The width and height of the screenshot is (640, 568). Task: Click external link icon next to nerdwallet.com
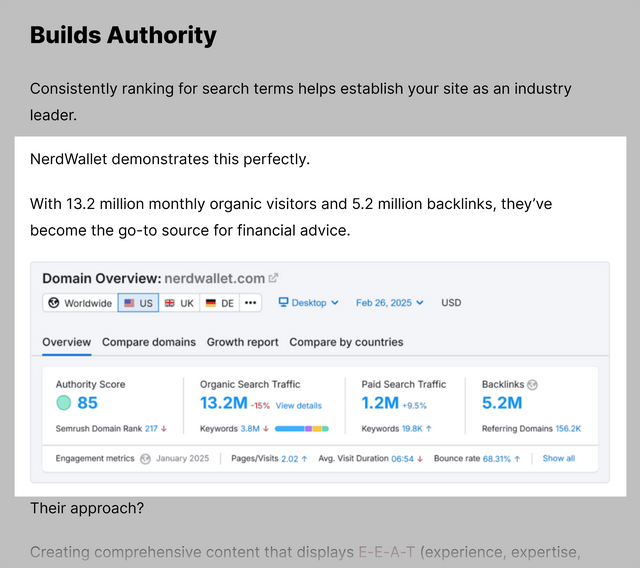(274, 278)
